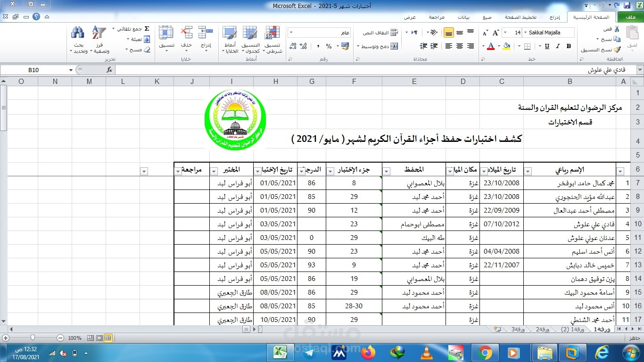Toggle top vertical alignment
The image size is (644, 362).
tap(470, 32)
